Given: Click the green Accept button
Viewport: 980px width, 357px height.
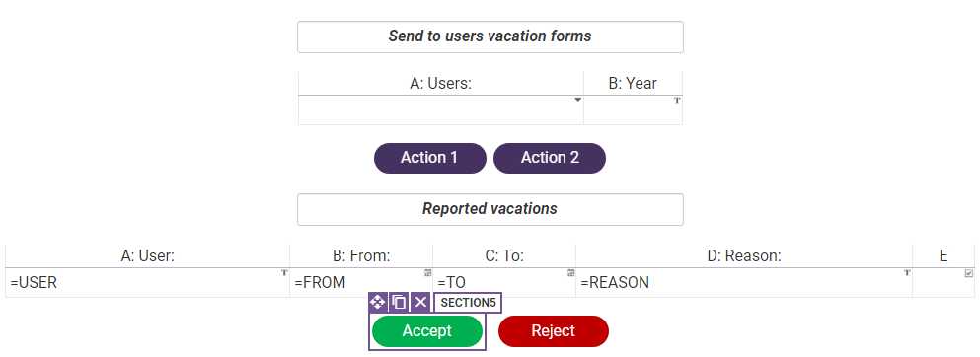Looking at the screenshot, I should tap(427, 331).
